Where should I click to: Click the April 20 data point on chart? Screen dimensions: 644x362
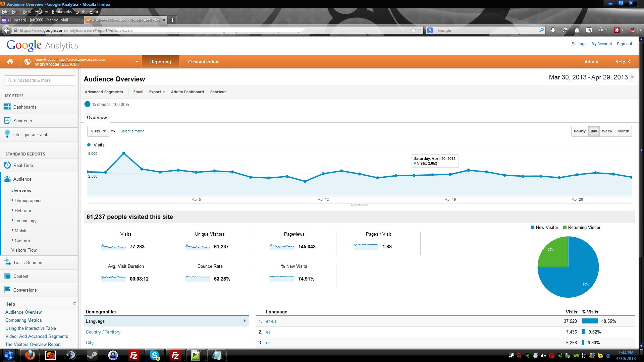(469, 170)
